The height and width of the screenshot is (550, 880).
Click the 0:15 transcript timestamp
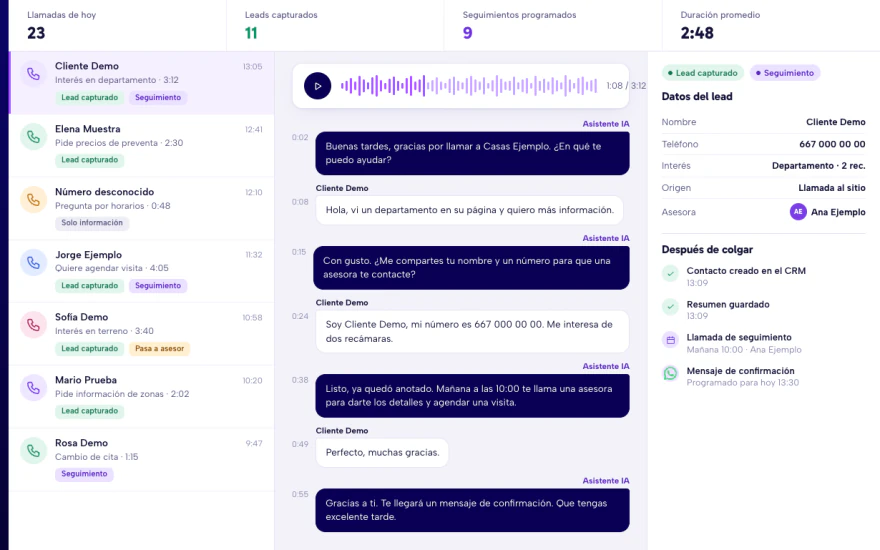pyautogui.click(x=299, y=252)
